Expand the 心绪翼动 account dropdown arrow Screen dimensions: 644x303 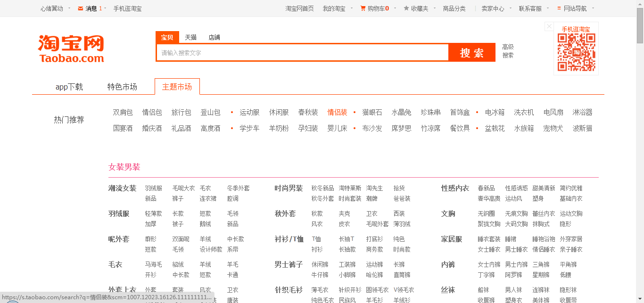click(x=69, y=8)
